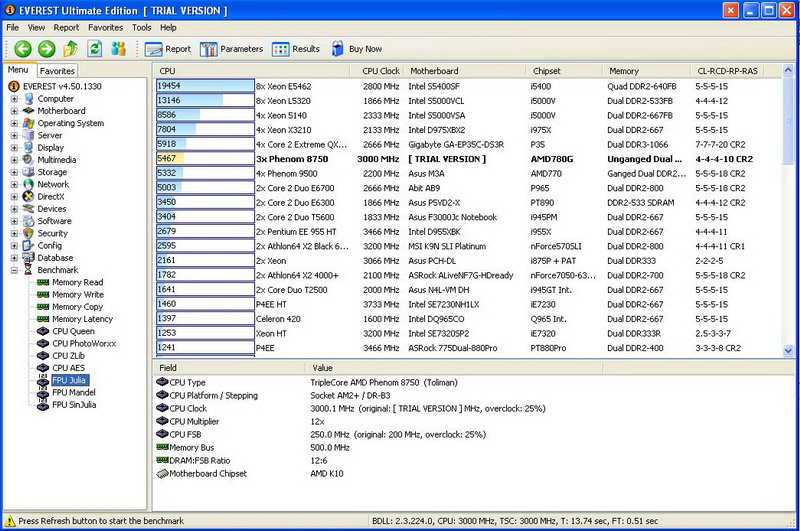Sort by the Motherboard column header
800x531 pixels.
pos(465,71)
